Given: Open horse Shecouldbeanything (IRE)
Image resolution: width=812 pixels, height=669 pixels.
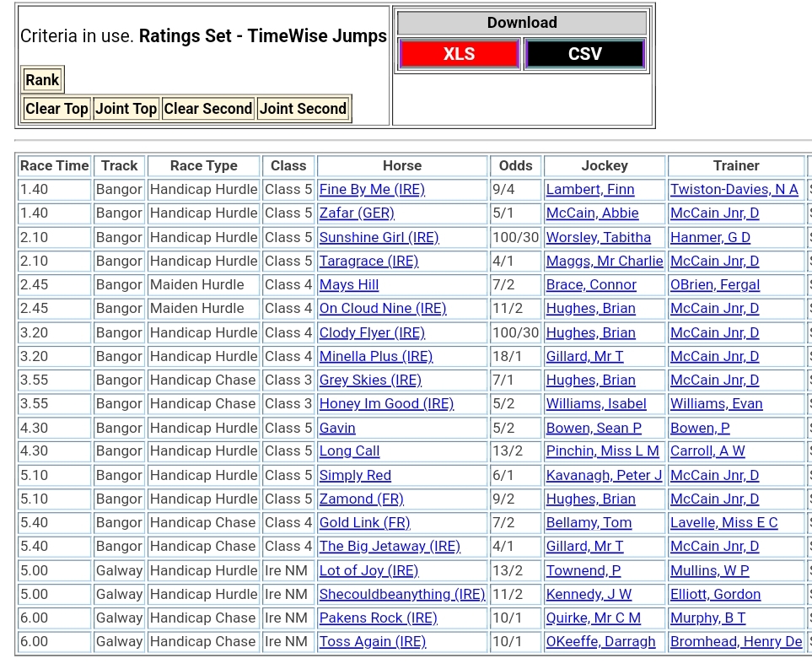Looking at the screenshot, I should 401,595.
